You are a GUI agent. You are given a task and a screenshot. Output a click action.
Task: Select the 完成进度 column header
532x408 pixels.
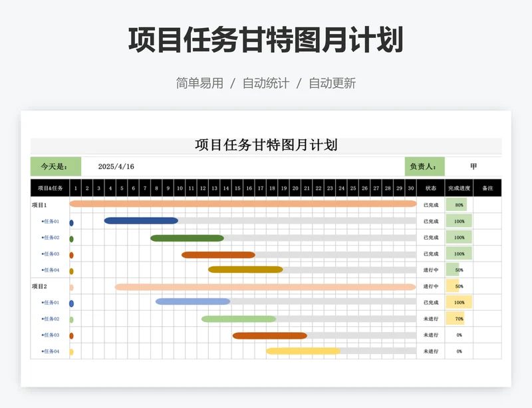(459, 188)
